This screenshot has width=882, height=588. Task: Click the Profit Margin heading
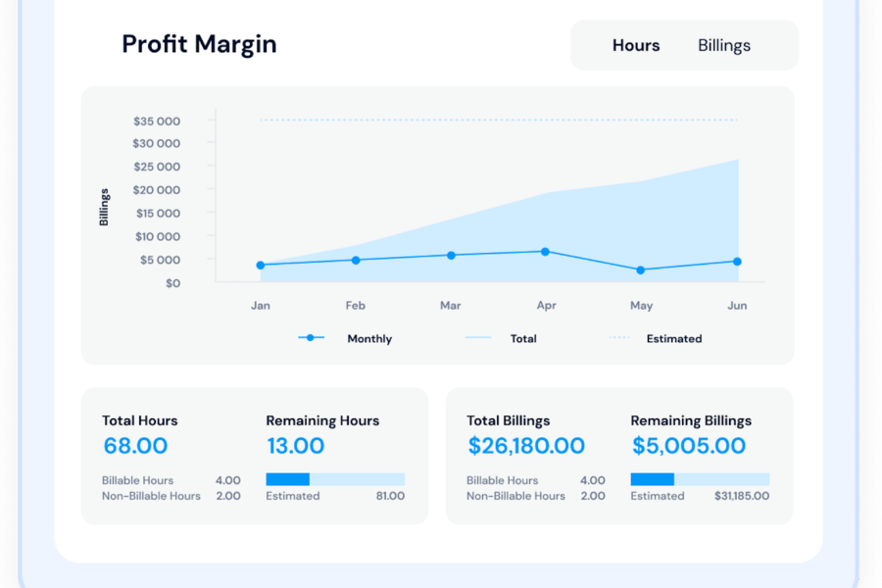coord(199,44)
